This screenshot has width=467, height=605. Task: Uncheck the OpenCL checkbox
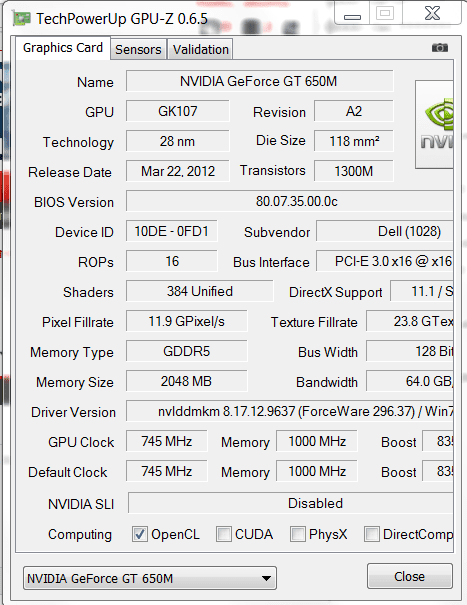coord(140,534)
